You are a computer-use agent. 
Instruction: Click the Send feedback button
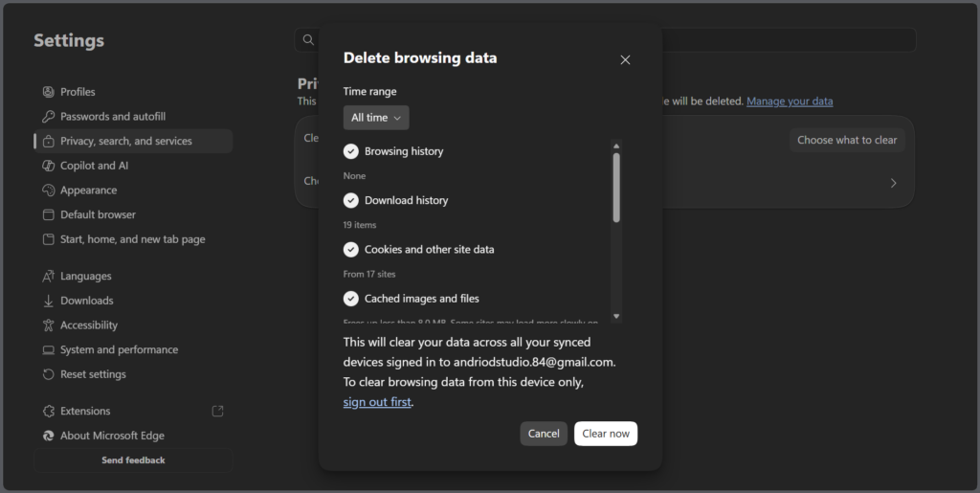point(133,460)
